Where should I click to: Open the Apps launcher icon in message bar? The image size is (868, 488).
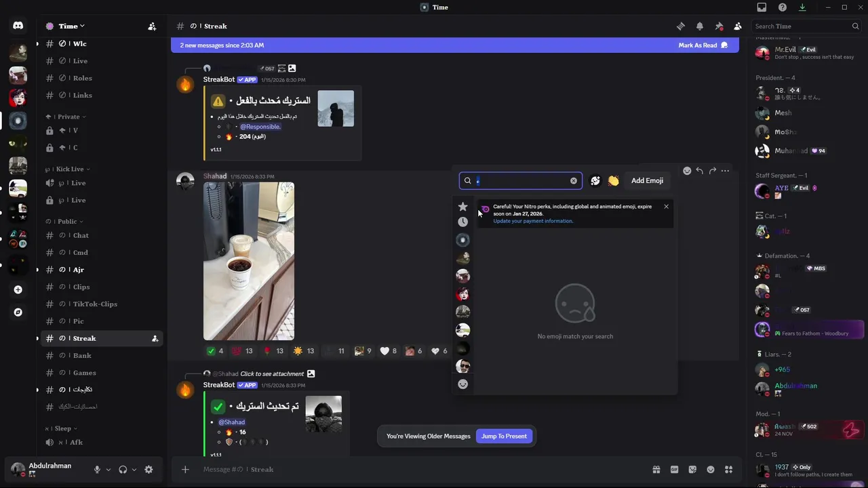click(729, 470)
